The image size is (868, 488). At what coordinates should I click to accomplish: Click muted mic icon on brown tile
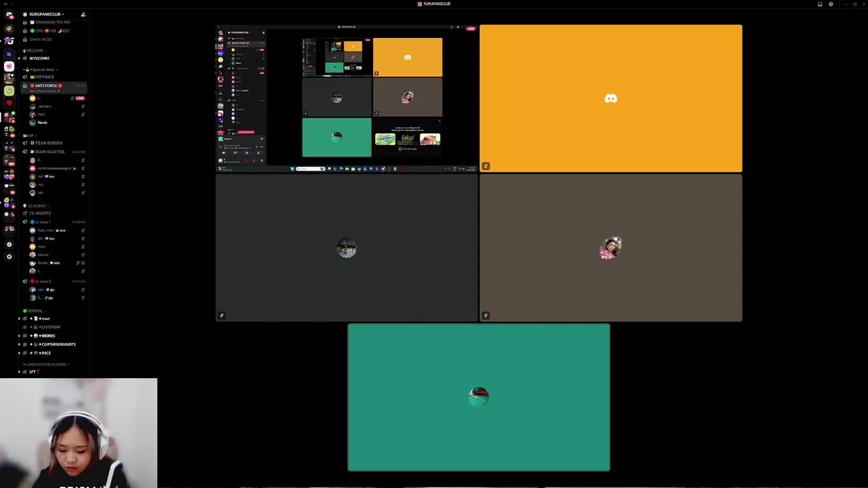pos(486,315)
